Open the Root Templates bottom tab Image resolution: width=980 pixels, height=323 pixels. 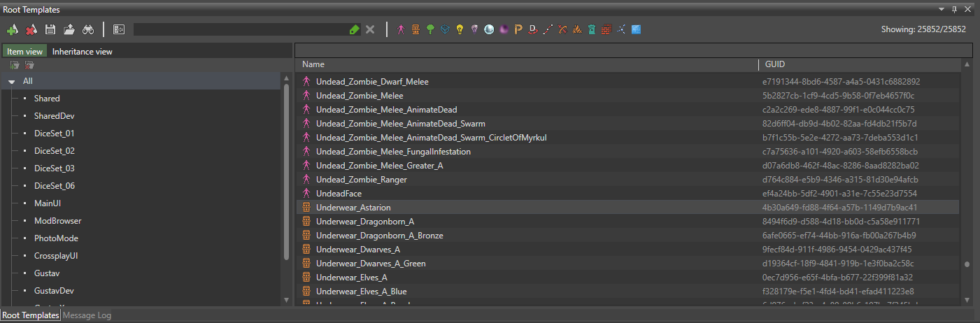coord(31,315)
